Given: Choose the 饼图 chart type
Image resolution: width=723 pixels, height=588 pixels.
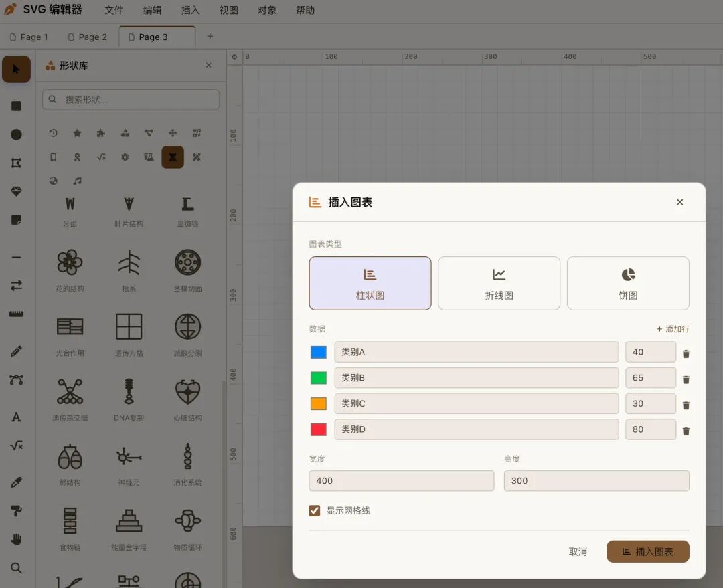Looking at the screenshot, I should [x=628, y=284].
